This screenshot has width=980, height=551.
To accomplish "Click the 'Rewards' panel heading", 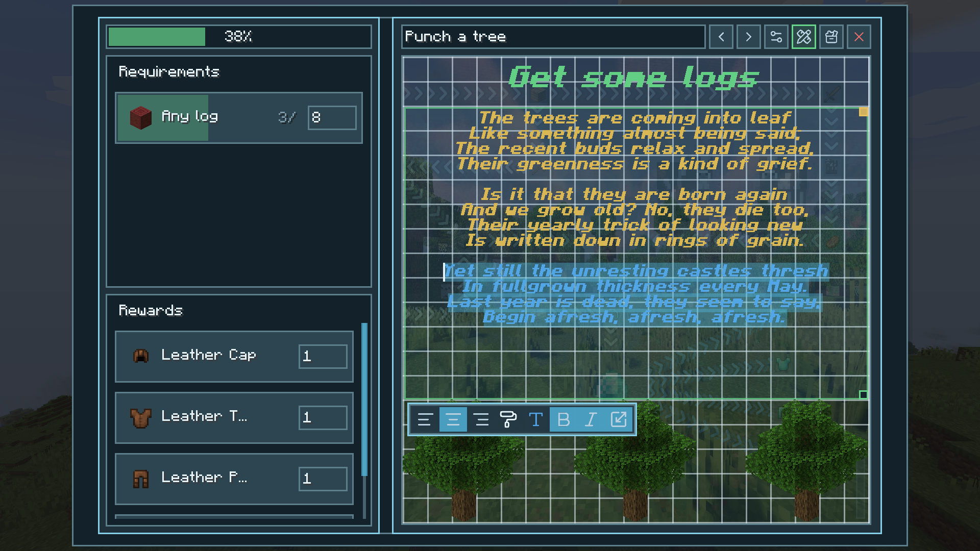I will (151, 311).
